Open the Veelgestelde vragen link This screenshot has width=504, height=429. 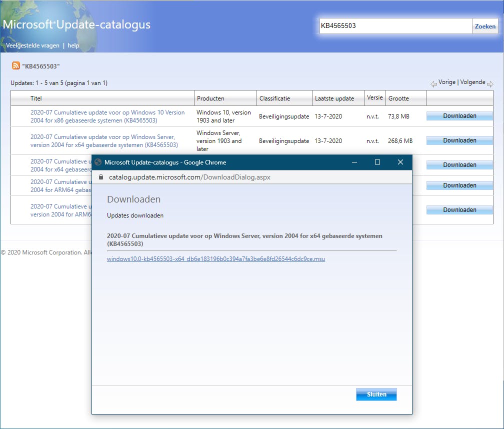32,45
